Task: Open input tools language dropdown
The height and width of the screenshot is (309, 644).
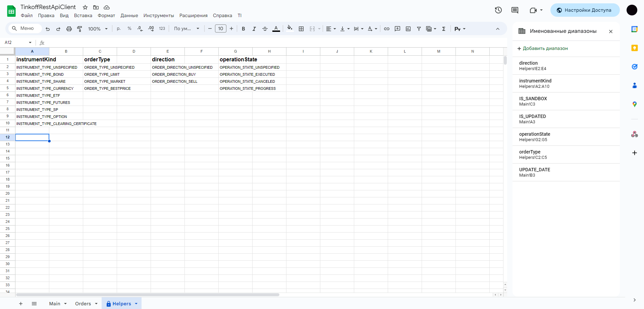Action: 460,29
